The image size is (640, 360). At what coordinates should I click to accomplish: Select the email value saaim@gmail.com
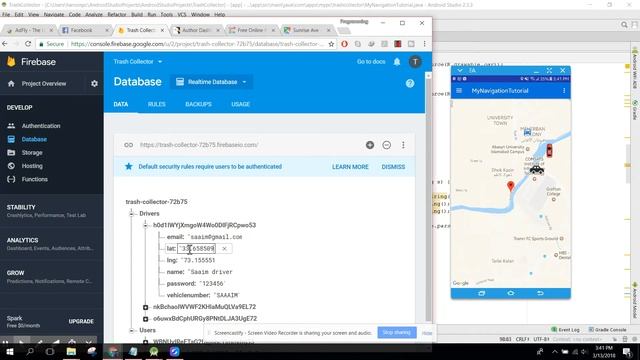coord(215,237)
